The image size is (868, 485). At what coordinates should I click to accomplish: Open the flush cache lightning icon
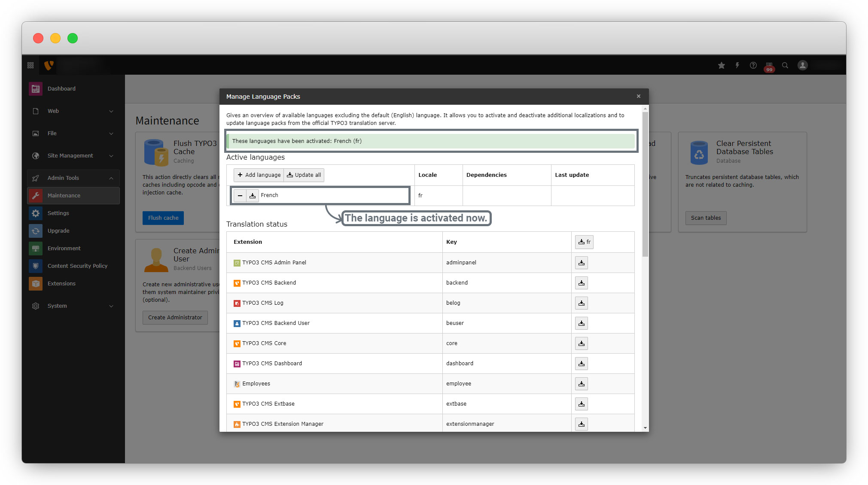(737, 65)
